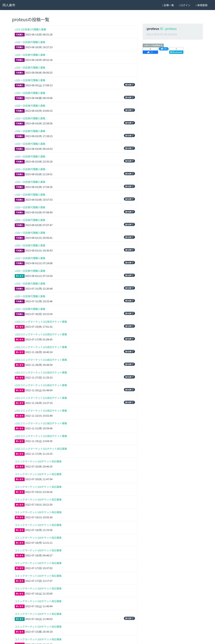Click the ID : proteus profile link
Screen dimensions: 215x644
pyautogui.click(x=168, y=29)
